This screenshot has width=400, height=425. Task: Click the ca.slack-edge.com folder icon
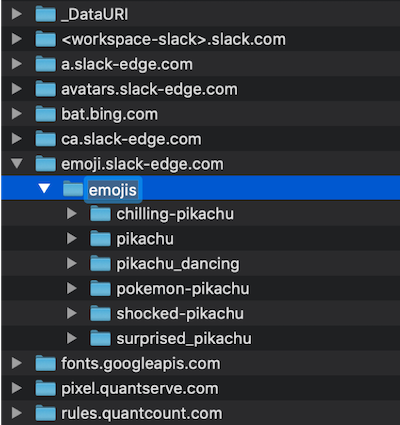coord(45,139)
